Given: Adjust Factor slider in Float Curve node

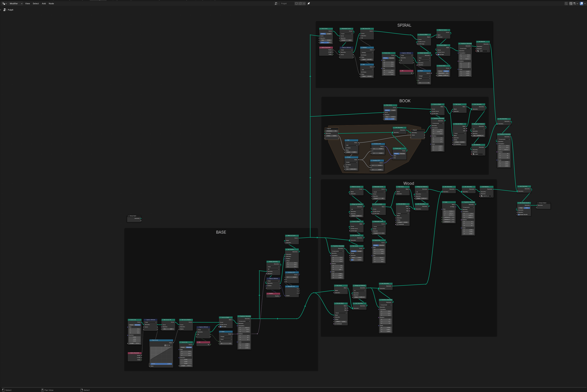Looking at the screenshot, I should click(161, 364).
